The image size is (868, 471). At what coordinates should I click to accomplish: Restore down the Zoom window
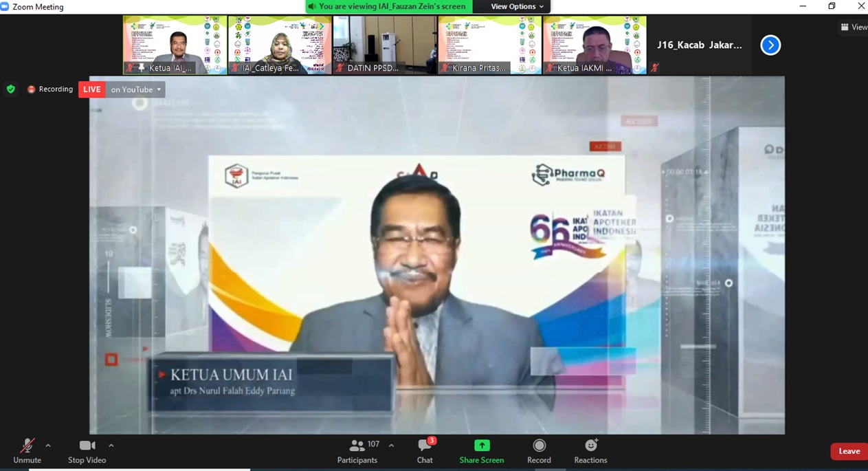tap(832, 6)
